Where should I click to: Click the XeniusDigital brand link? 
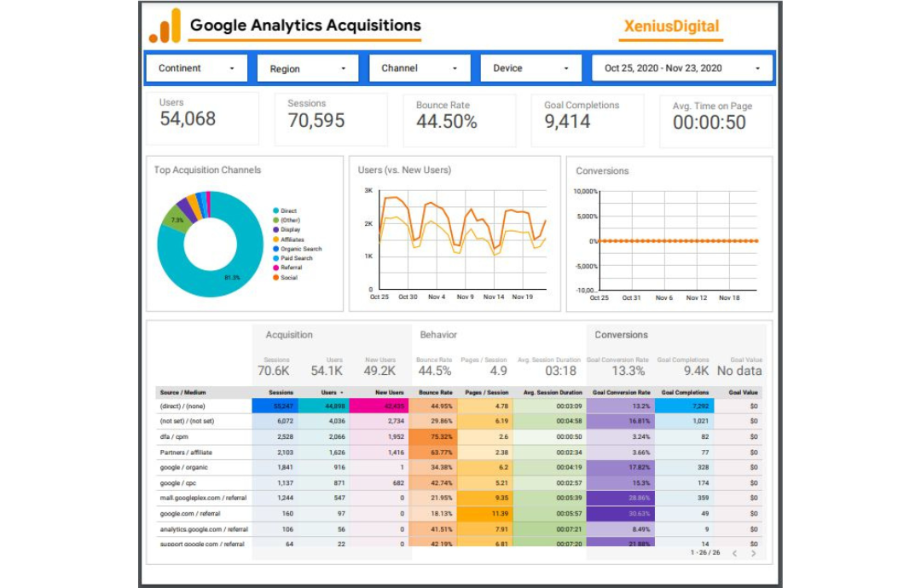(671, 26)
